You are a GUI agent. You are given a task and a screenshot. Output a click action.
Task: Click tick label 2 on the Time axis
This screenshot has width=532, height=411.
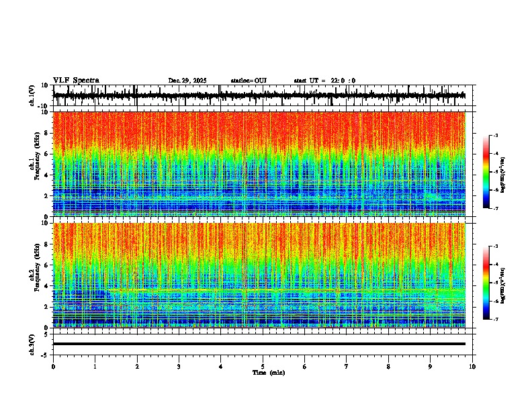tap(137, 367)
